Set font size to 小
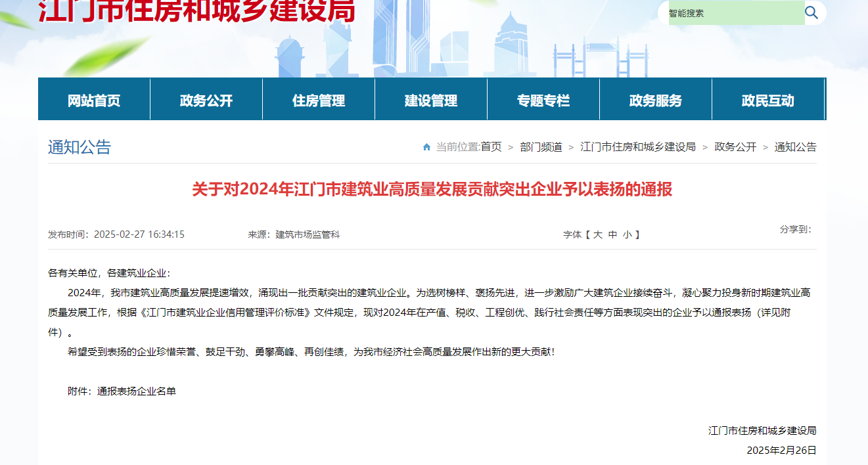Viewport: 868px width, 465px height. 628,234
